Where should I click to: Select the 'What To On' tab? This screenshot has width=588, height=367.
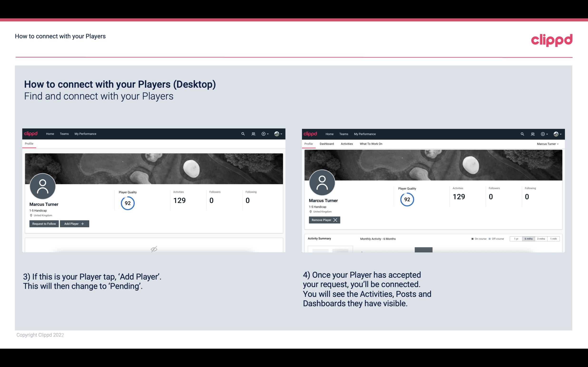[x=371, y=144]
